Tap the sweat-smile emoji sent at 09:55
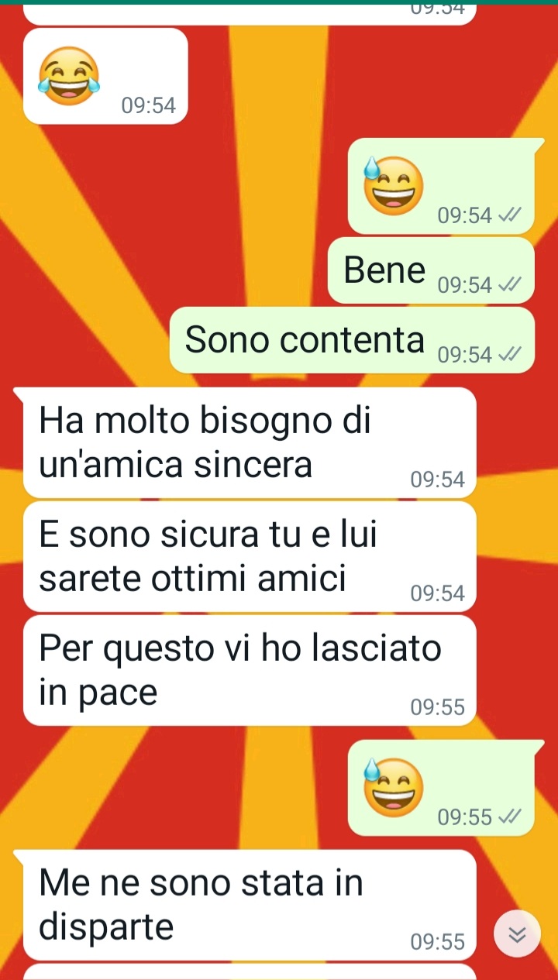 tap(394, 786)
